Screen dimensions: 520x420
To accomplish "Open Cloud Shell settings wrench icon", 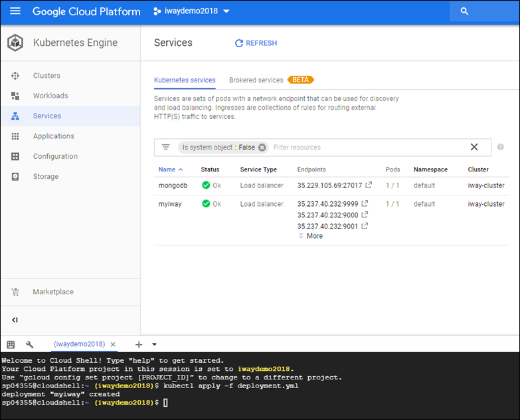I will click(x=29, y=345).
